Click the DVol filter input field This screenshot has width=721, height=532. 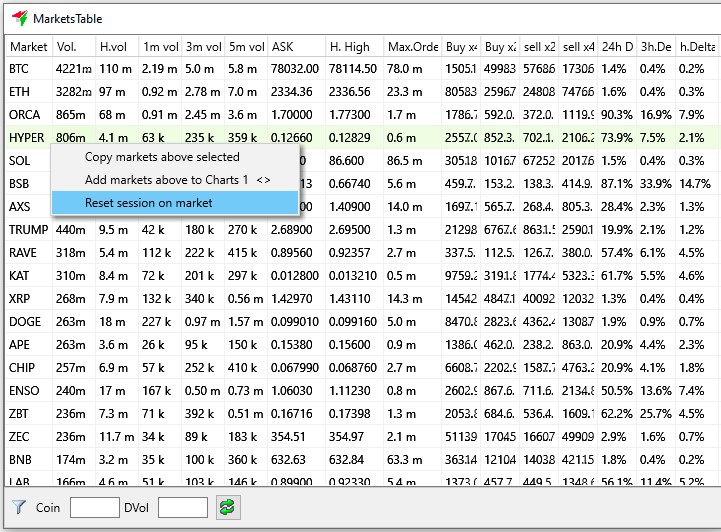click(x=183, y=507)
